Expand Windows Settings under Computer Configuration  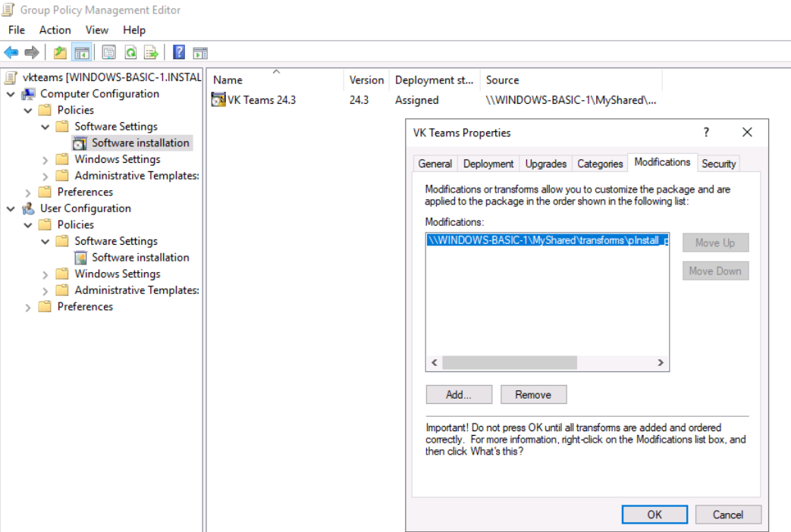point(46,160)
